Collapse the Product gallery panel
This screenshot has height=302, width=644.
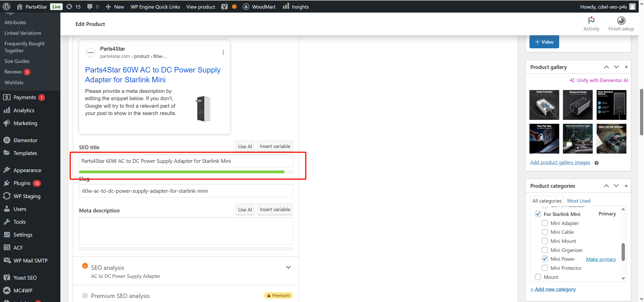click(626, 67)
